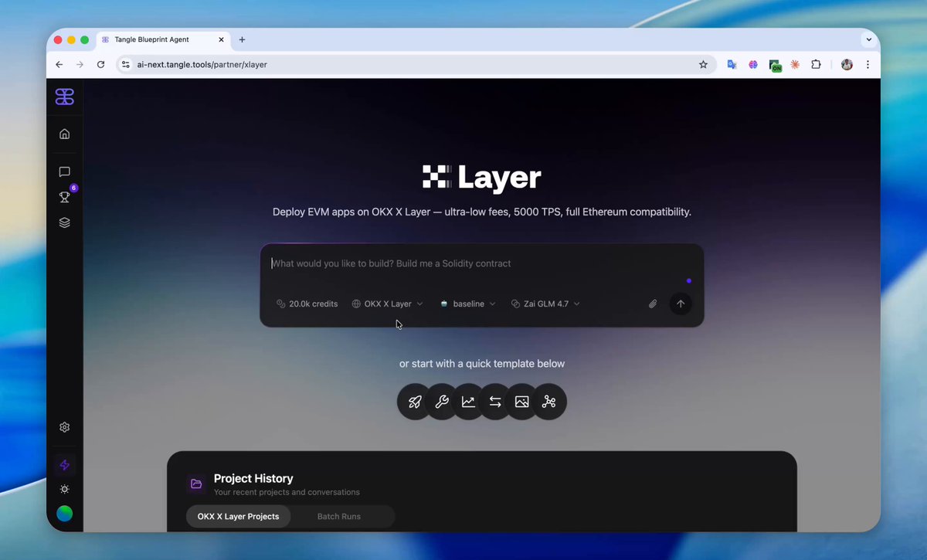
Task: Open the Extensions puzzle piece menu
Action: [816, 65]
